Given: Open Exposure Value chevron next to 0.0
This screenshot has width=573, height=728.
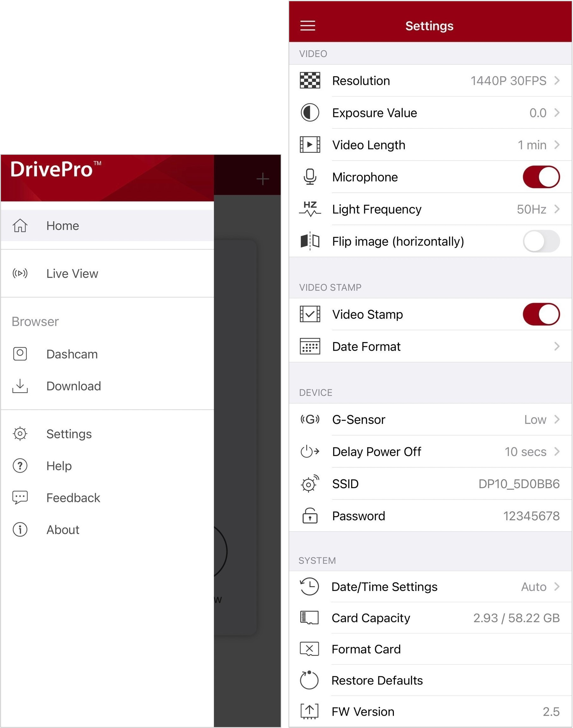Looking at the screenshot, I should click(557, 113).
